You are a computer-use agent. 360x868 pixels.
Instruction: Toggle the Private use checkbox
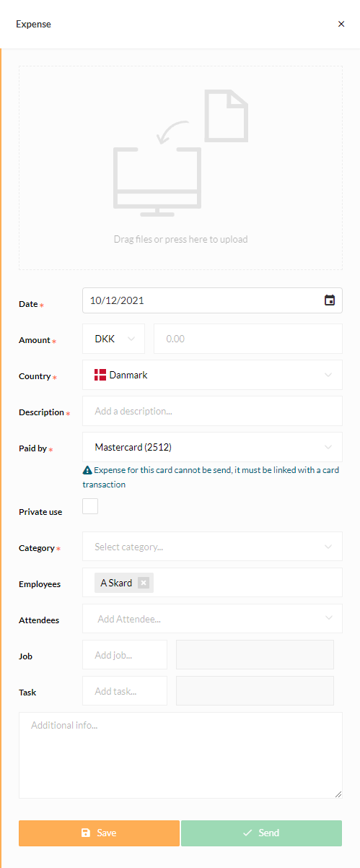[90, 506]
